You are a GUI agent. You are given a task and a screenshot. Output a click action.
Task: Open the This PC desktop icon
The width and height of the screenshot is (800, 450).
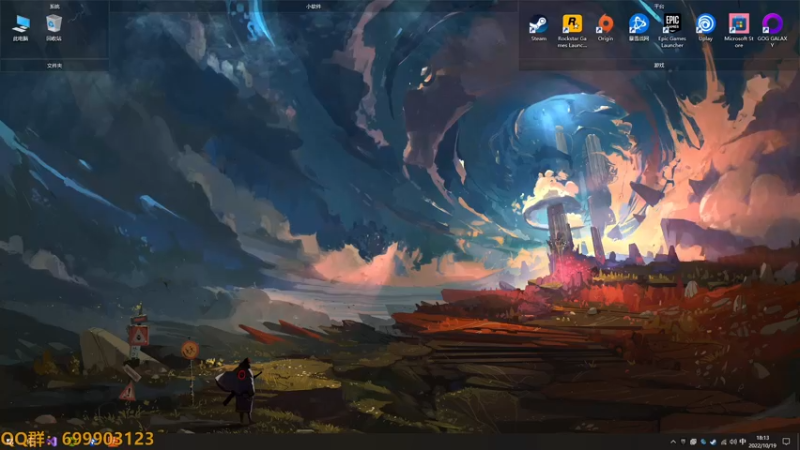[21, 28]
